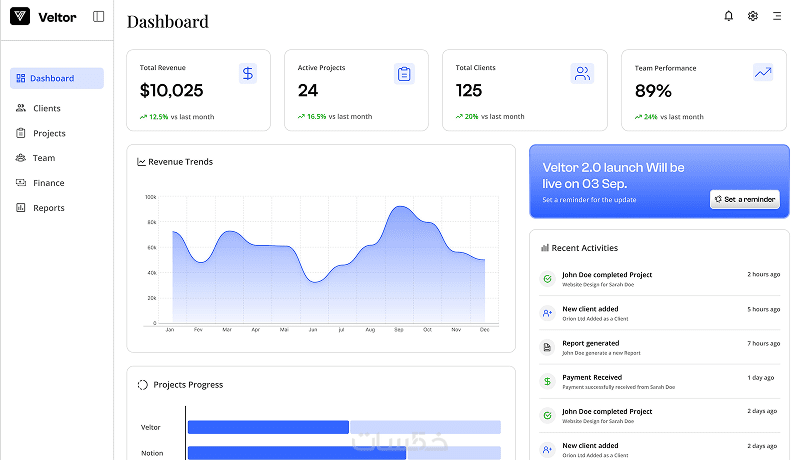Click the Veltor logo icon
Viewport: 800px width, 460px height.
[20, 16]
